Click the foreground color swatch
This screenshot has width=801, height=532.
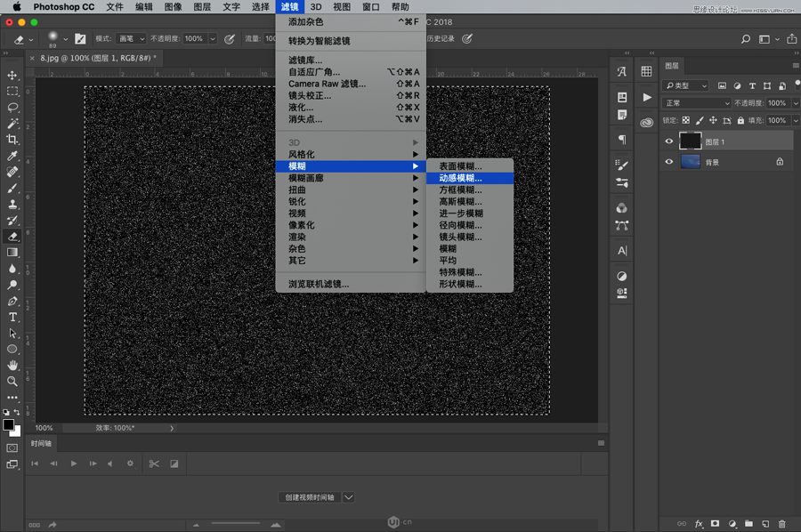8,425
